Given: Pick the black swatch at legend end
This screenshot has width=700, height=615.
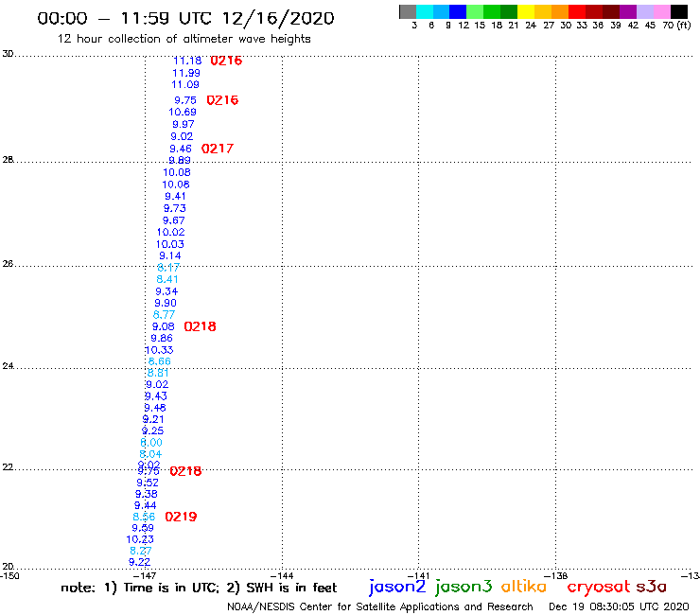Looking at the screenshot, I should (678, 11).
